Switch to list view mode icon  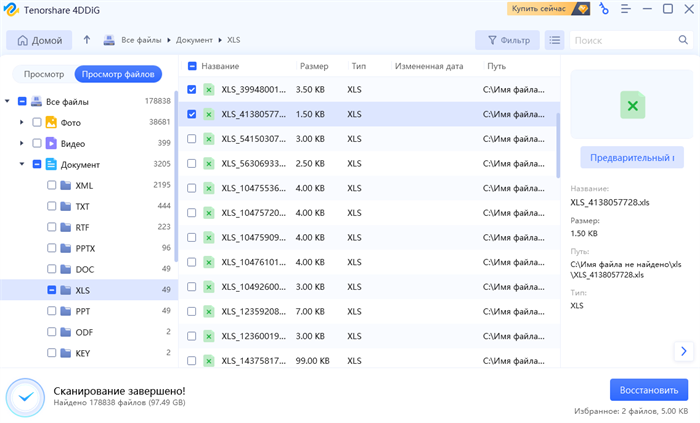[554, 40]
